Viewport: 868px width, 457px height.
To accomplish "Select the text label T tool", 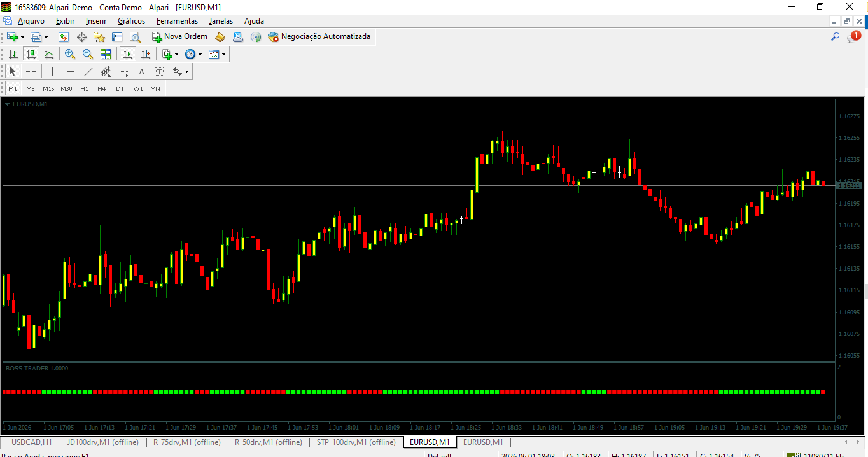I will tap(160, 71).
